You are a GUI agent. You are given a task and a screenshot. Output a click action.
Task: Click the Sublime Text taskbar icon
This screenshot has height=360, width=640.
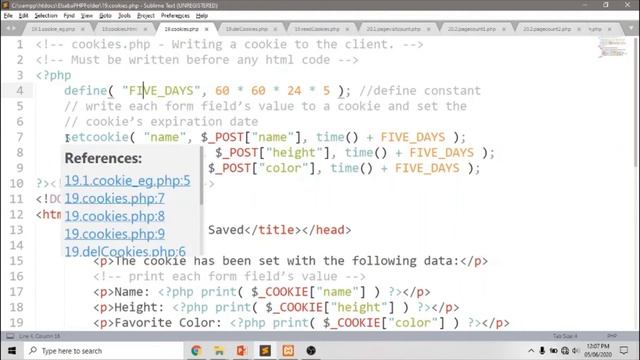(x=265, y=351)
